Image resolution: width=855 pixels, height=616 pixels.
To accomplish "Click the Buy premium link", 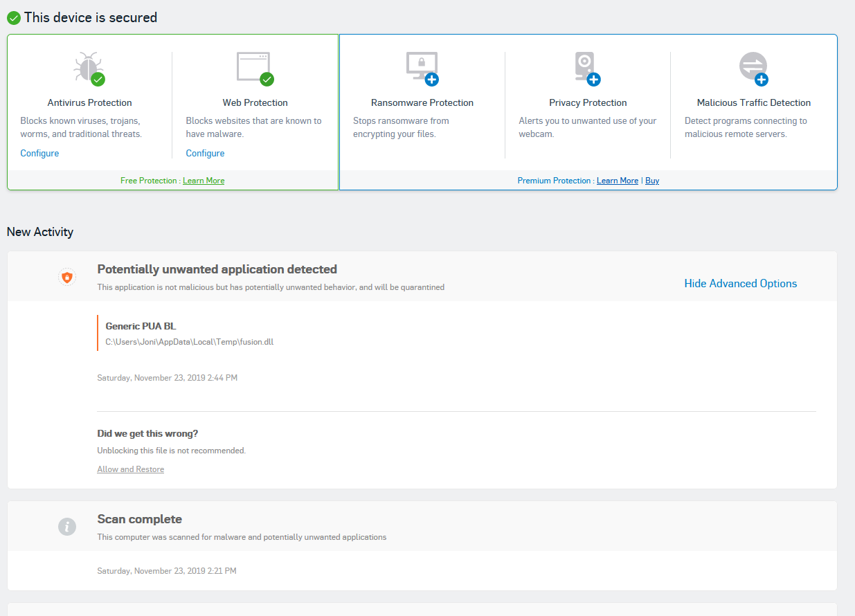I will [652, 181].
